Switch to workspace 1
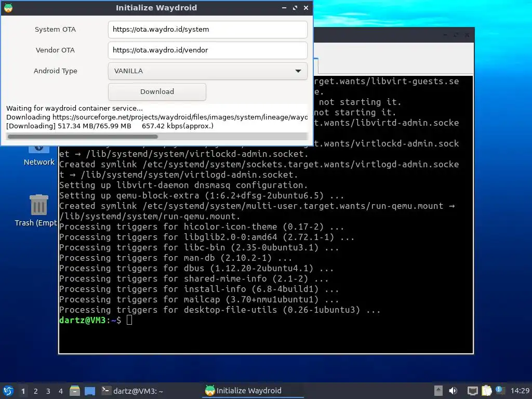The width and height of the screenshot is (532, 399). [23, 391]
